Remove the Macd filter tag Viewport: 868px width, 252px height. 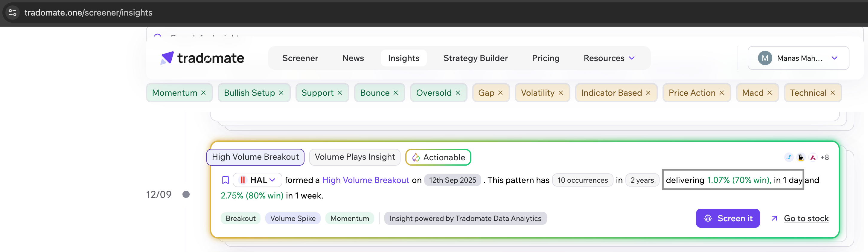[x=770, y=93]
